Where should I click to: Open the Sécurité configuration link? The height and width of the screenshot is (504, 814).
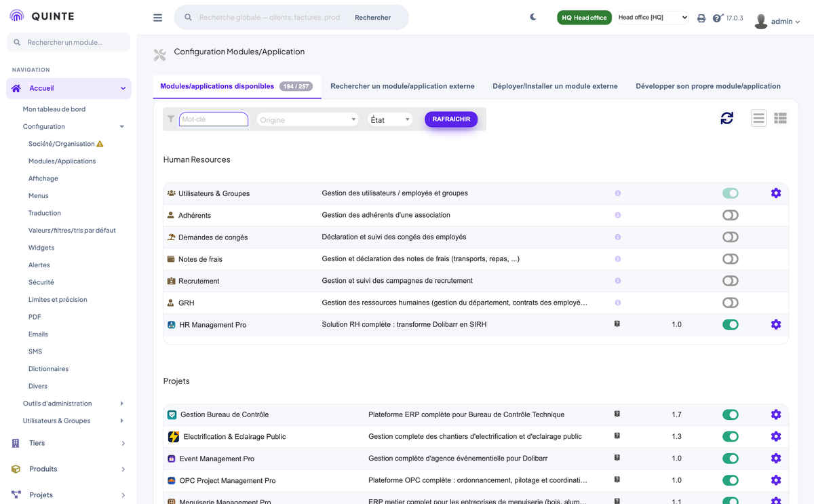[41, 282]
